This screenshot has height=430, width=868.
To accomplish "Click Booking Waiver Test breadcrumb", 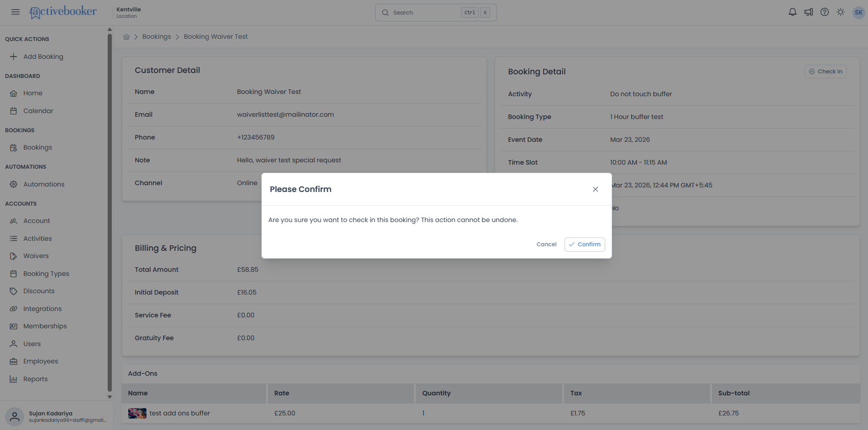I will coord(216,36).
